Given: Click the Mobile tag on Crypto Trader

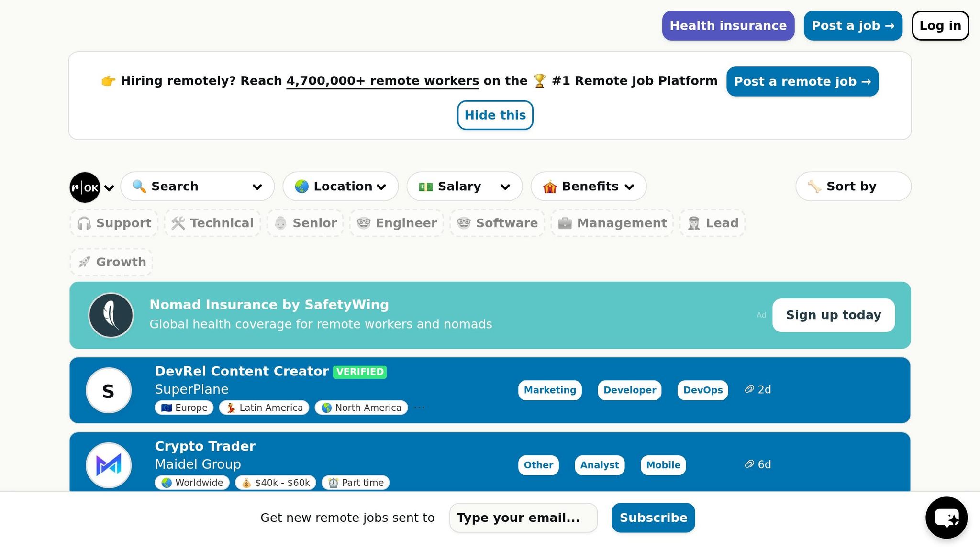Looking at the screenshot, I should pos(663,465).
